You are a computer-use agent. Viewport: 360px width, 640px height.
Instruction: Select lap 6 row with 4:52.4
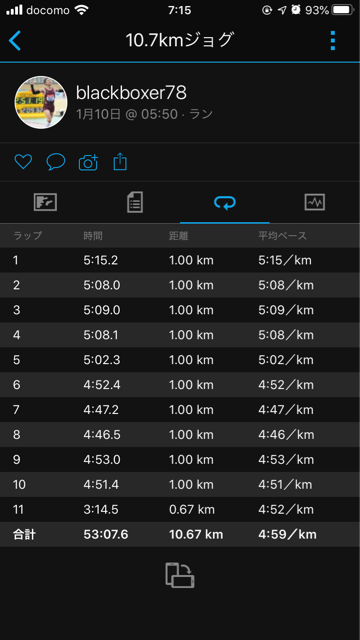pos(180,384)
